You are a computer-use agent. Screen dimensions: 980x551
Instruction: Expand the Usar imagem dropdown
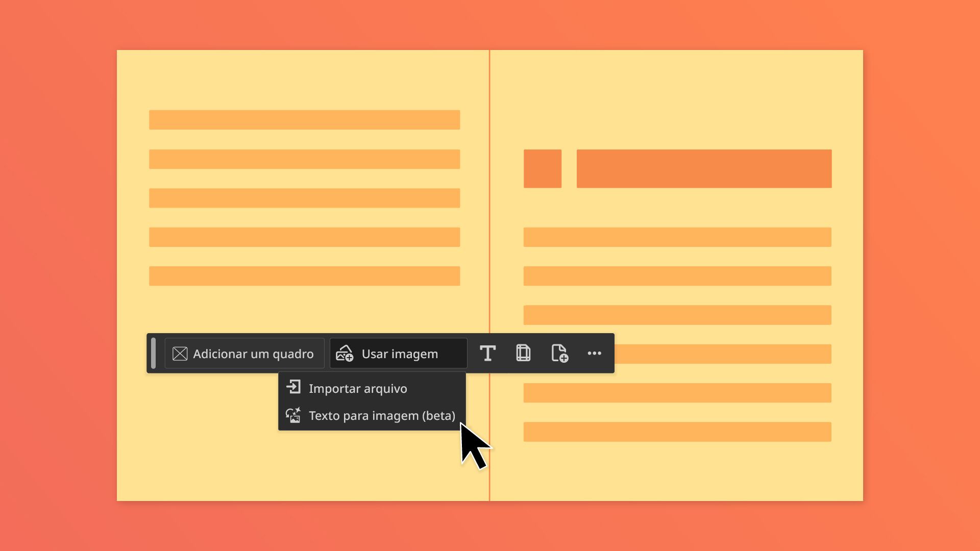[399, 354]
